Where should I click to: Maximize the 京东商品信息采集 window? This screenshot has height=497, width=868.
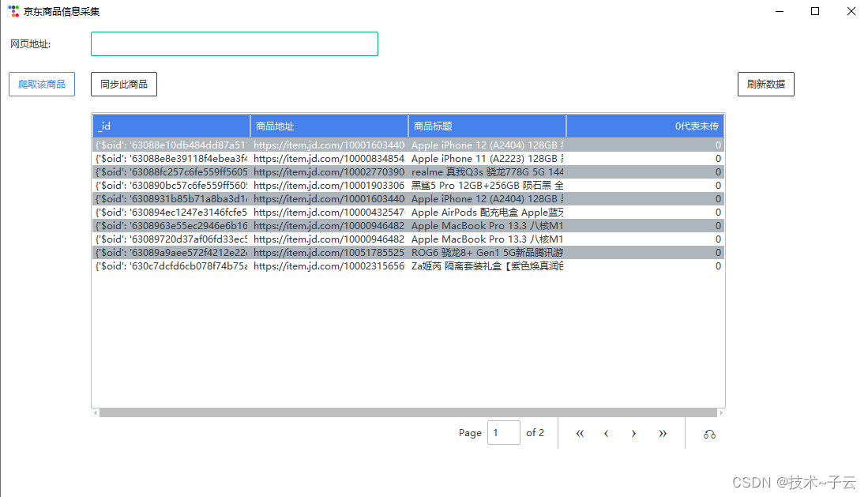(x=815, y=11)
